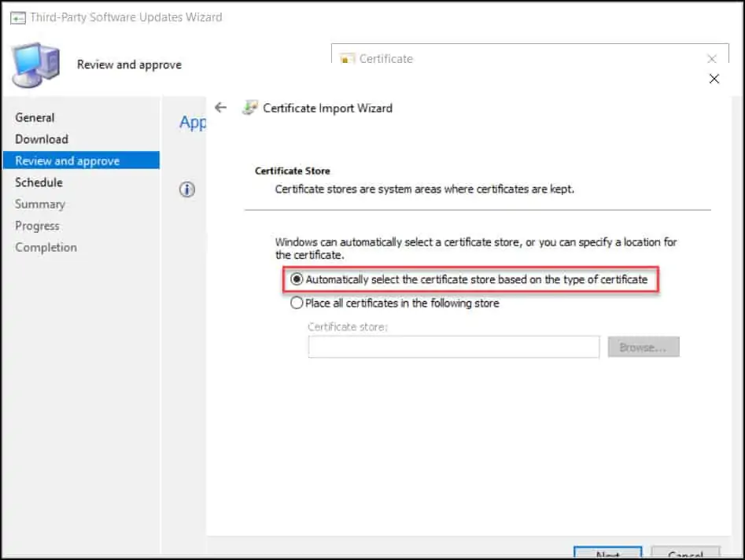Click the Certificate Store heading text

pyautogui.click(x=292, y=171)
